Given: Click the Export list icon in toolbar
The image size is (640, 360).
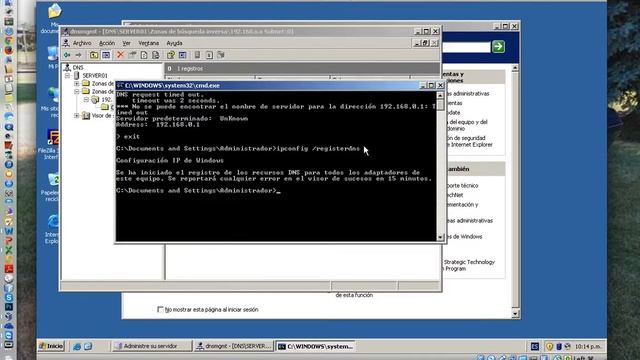Looking at the screenshot, I should [156, 55].
